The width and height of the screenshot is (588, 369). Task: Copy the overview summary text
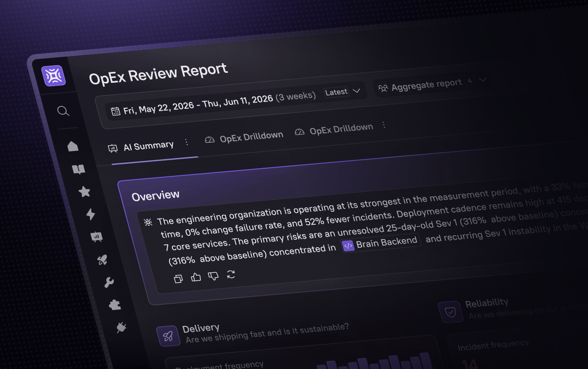click(x=178, y=278)
